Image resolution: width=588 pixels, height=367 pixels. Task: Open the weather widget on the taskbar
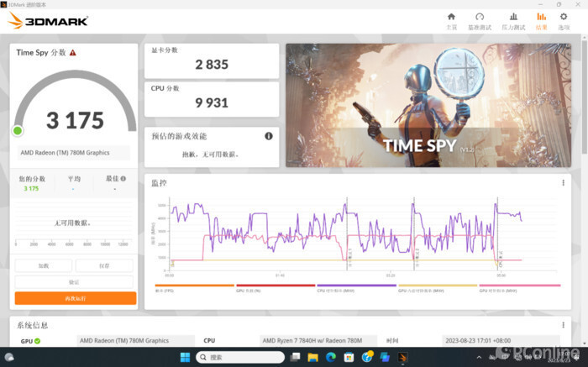point(10,357)
